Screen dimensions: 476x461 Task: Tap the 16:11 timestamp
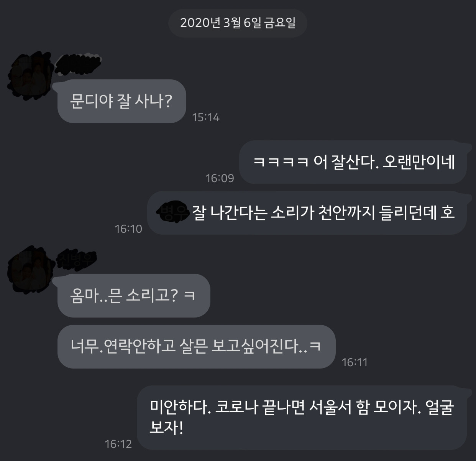[x=355, y=362]
